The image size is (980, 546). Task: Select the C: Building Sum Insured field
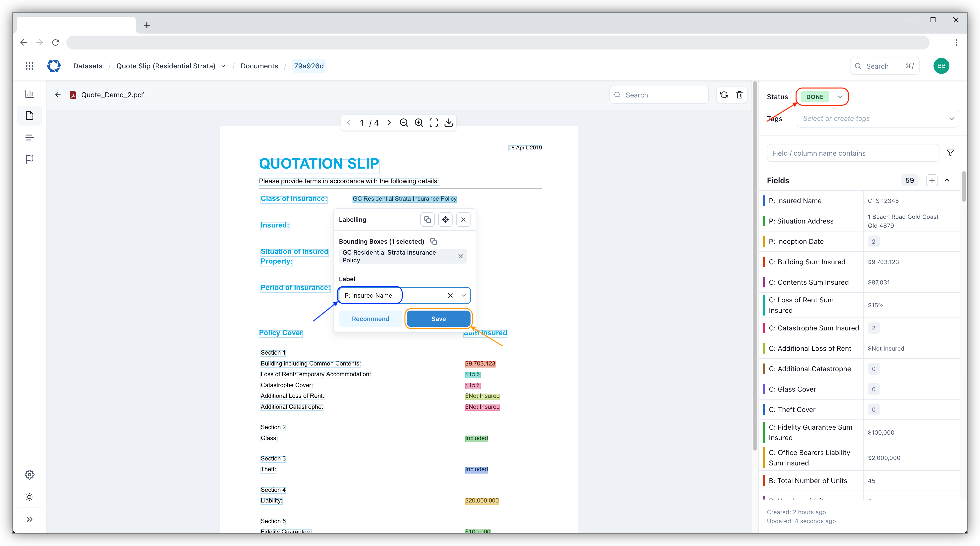tap(806, 262)
